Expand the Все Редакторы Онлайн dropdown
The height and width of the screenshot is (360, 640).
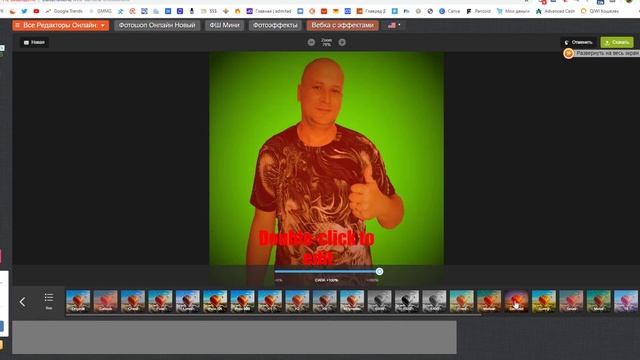click(x=61, y=25)
